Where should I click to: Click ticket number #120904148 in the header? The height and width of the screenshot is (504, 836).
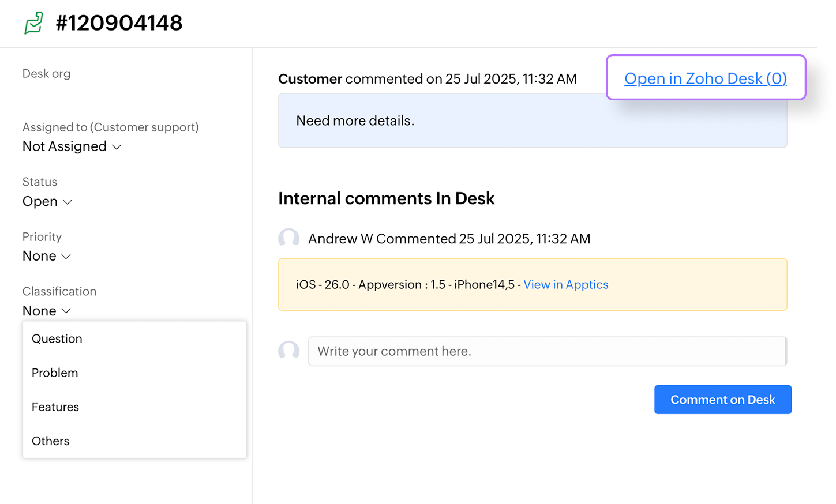(x=119, y=23)
